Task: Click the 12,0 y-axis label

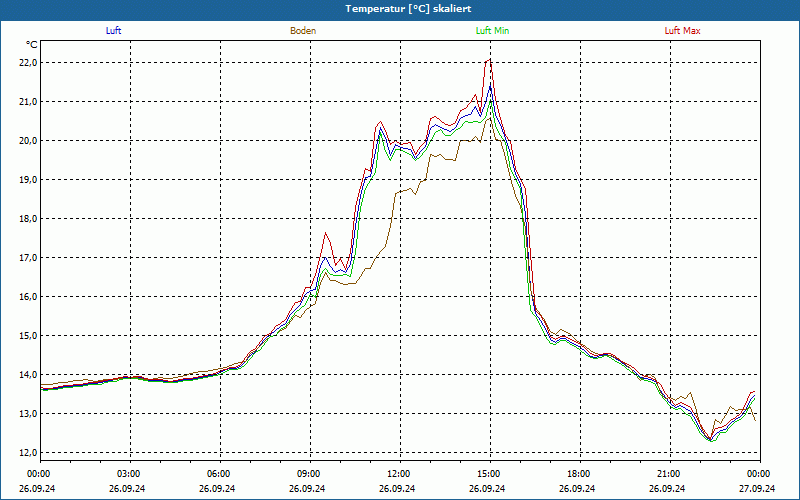Action: tap(28, 453)
